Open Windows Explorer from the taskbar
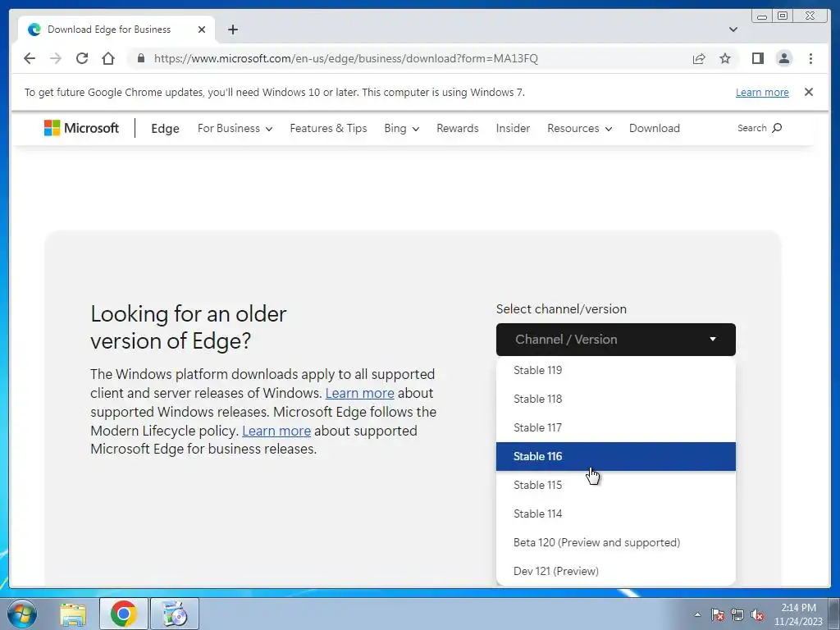This screenshot has height=630, width=840. (x=73, y=614)
